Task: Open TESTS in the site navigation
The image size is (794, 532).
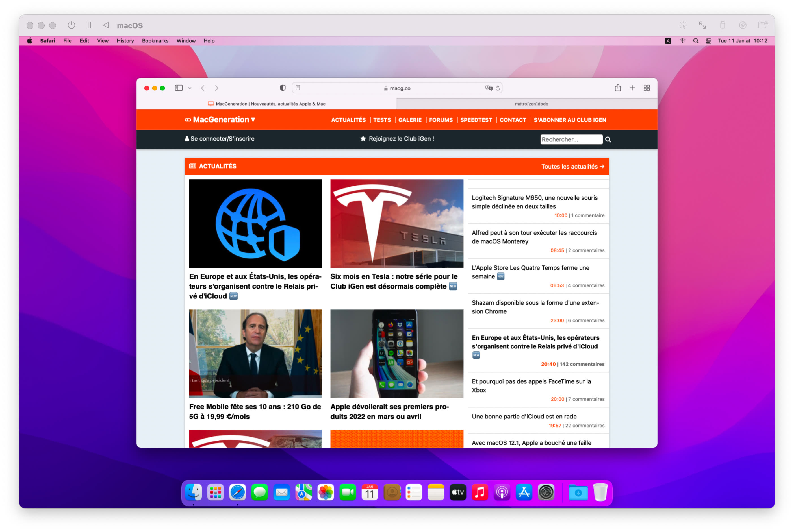Action: (382, 120)
